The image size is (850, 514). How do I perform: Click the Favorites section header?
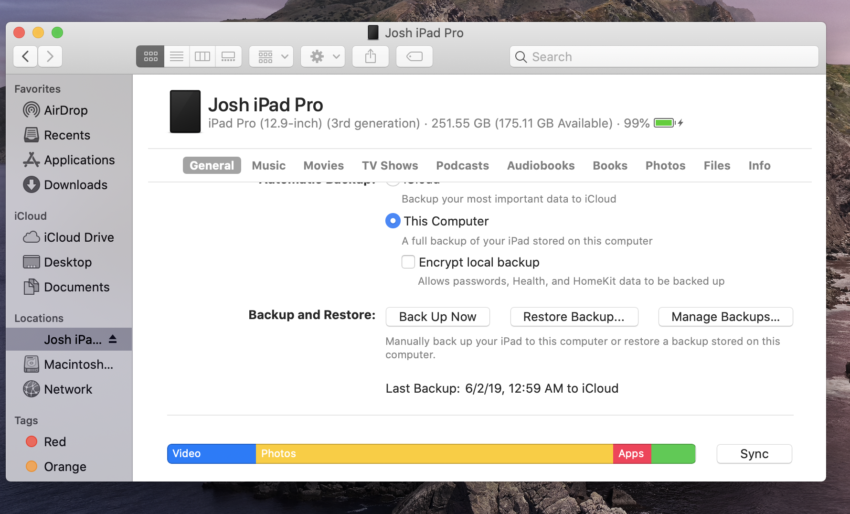point(37,89)
